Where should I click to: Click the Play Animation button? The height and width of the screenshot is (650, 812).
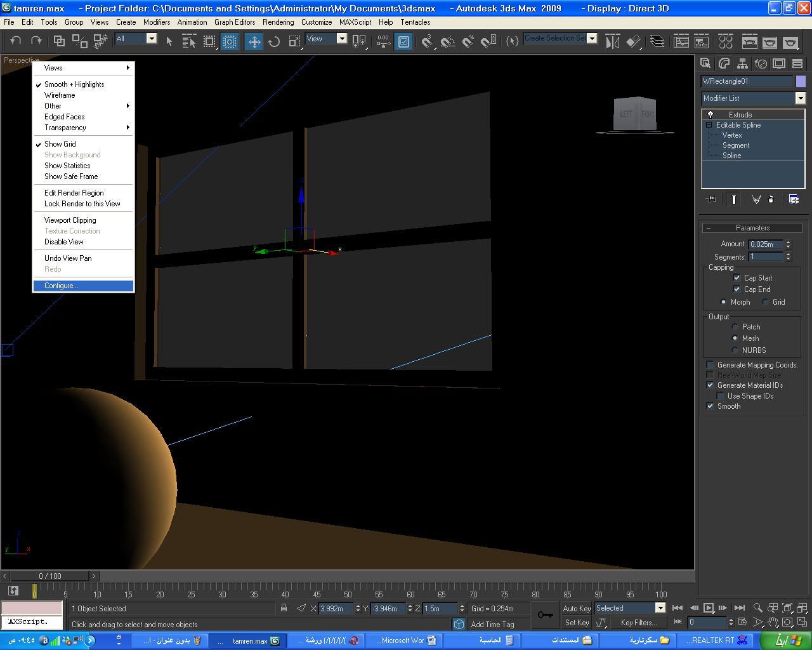[709, 608]
